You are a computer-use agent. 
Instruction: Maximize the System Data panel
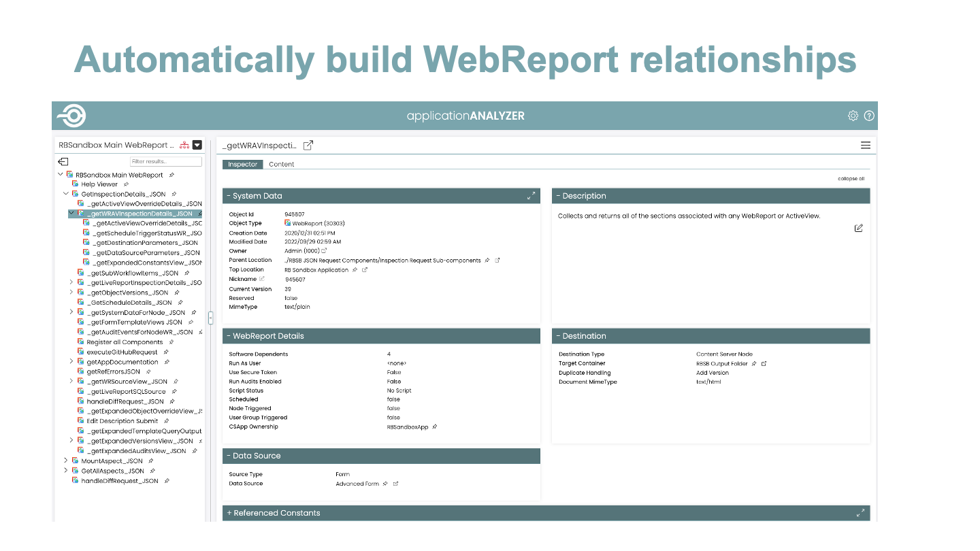pyautogui.click(x=532, y=196)
